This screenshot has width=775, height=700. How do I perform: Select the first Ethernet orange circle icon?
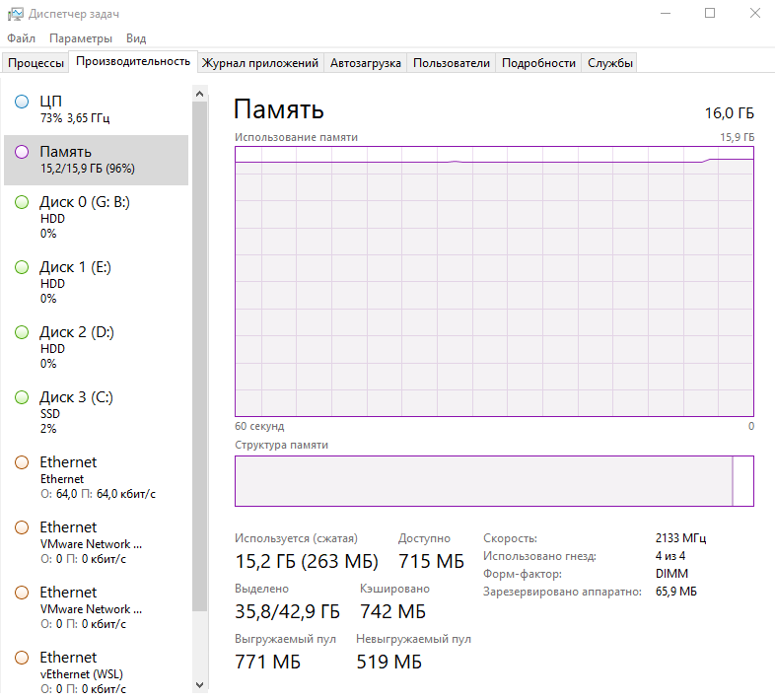(22, 462)
